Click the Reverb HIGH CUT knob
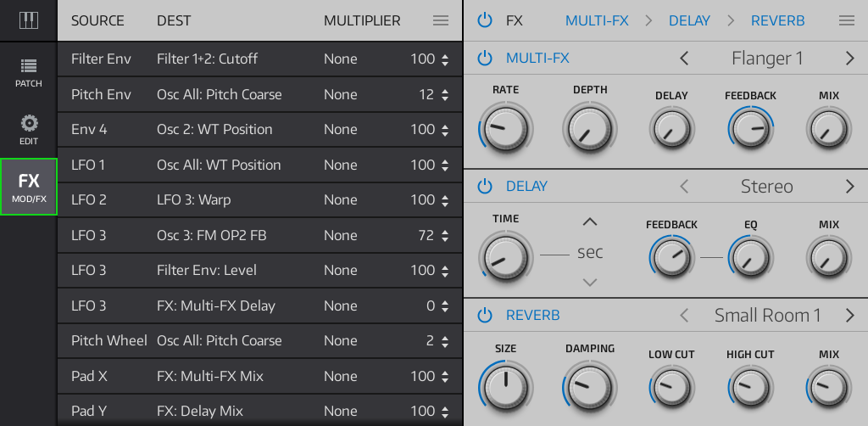 [751, 387]
